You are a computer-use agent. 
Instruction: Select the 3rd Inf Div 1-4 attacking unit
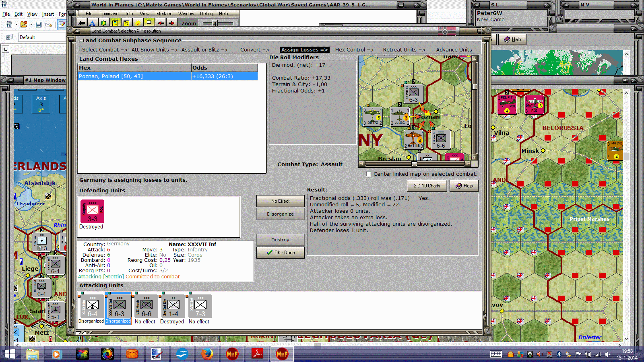pos(172,307)
